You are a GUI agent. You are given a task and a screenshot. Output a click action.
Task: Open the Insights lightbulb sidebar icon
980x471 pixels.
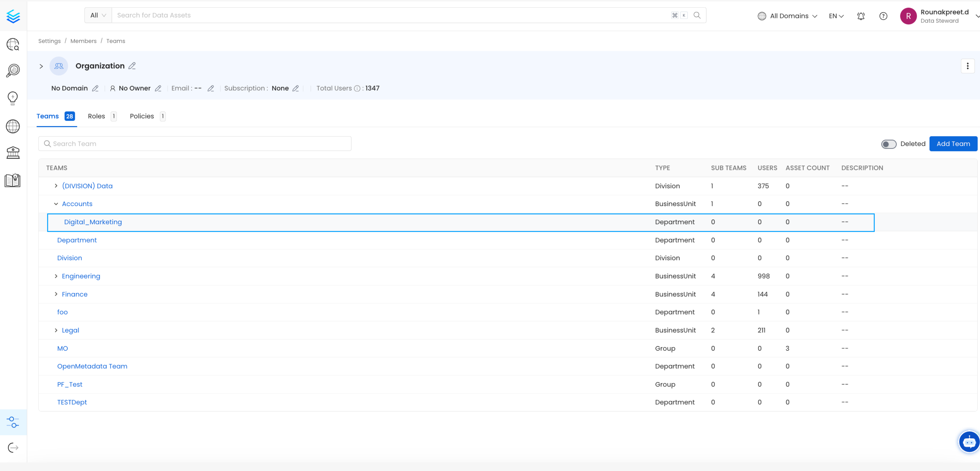click(x=13, y=98)
